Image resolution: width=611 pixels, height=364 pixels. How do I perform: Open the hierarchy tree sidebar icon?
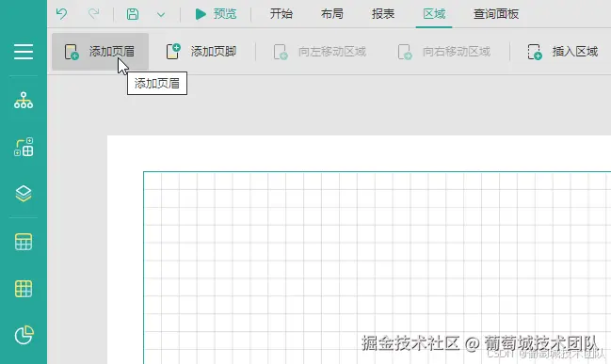point(24,100)
